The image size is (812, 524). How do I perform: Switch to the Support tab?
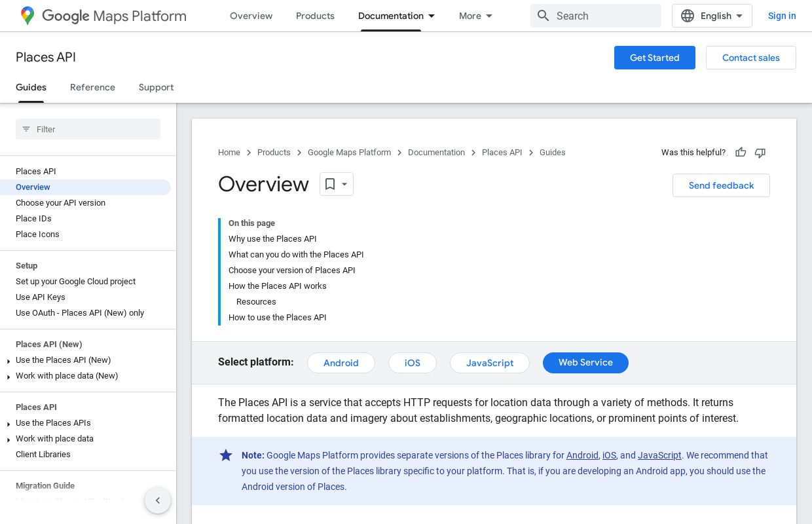(x=156, y=87)
